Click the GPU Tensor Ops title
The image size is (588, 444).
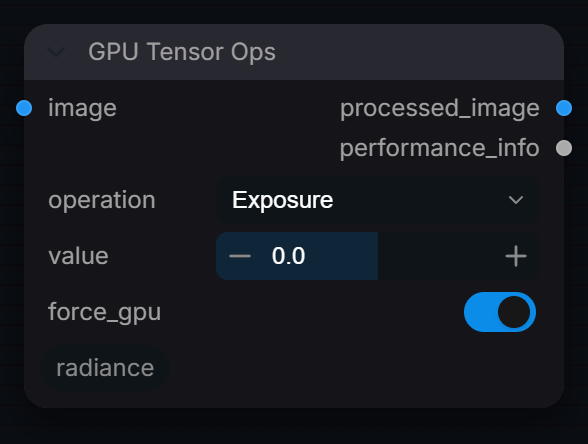pyautogui.click(x=182, y=51)
